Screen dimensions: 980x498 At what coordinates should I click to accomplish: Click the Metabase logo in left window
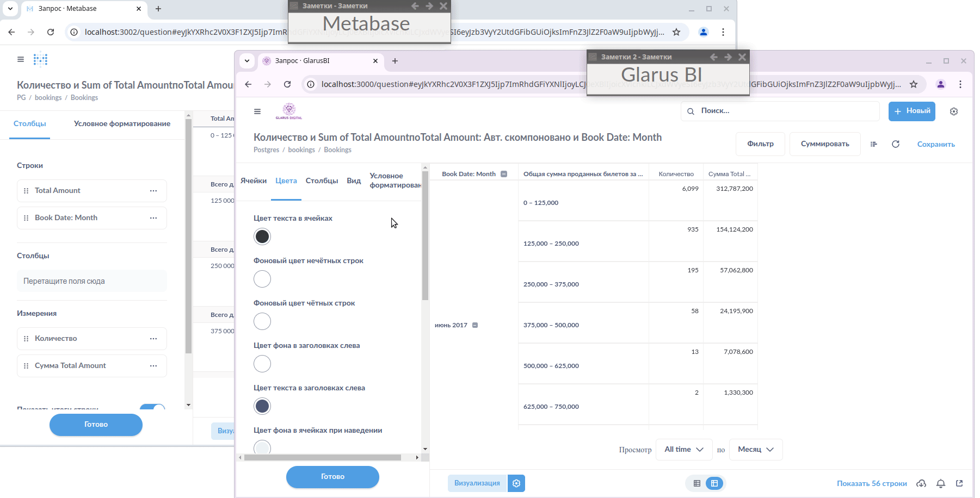(40, 59)
